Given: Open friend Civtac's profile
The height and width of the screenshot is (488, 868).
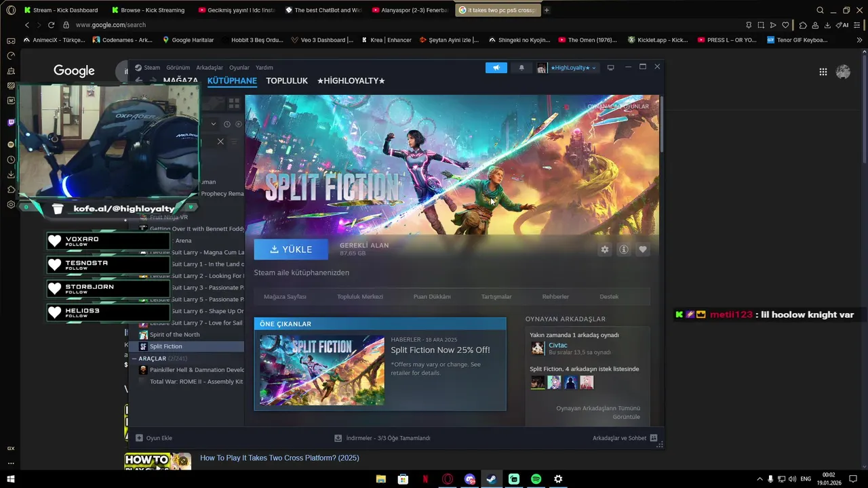Looking at the screenshot, I should click(557, 346).
